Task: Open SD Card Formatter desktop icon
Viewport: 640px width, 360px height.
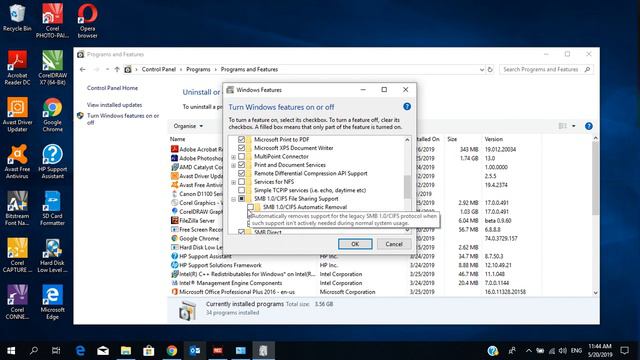Action: [x=52, y=209]
